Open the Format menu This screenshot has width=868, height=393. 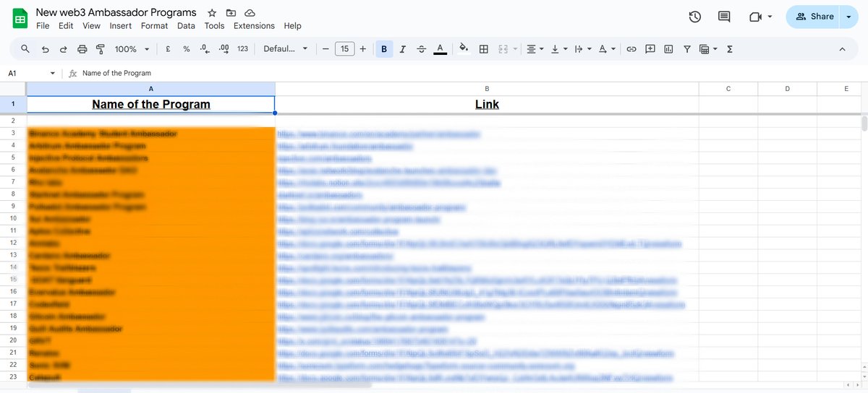point(154,26)
